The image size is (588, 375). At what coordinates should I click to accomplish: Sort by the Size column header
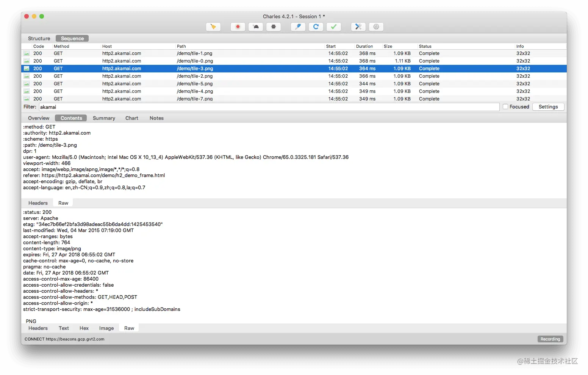tap(388, 47)
